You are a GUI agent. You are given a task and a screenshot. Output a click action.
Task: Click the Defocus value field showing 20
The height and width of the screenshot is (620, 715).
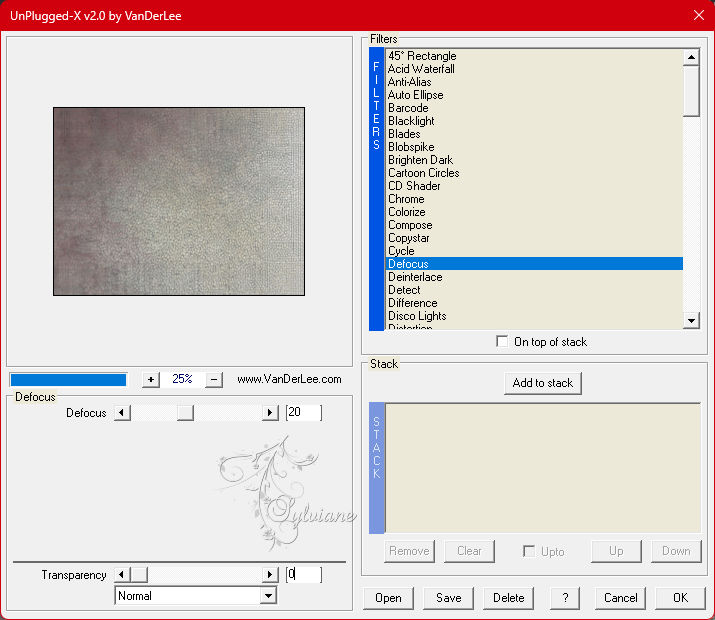pos(304,413)
